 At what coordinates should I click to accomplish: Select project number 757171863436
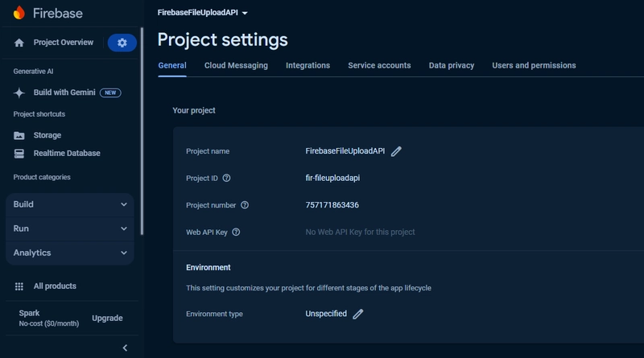coord(332,205)
